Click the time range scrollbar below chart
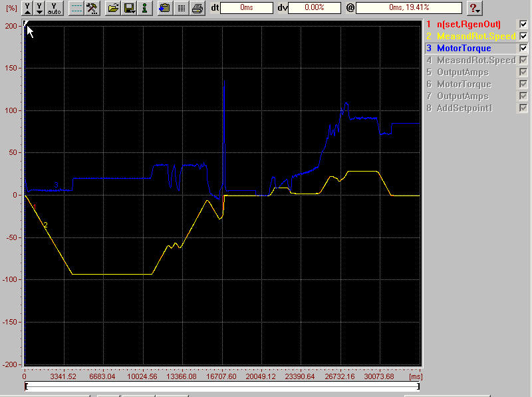 (x=222, y=386)
